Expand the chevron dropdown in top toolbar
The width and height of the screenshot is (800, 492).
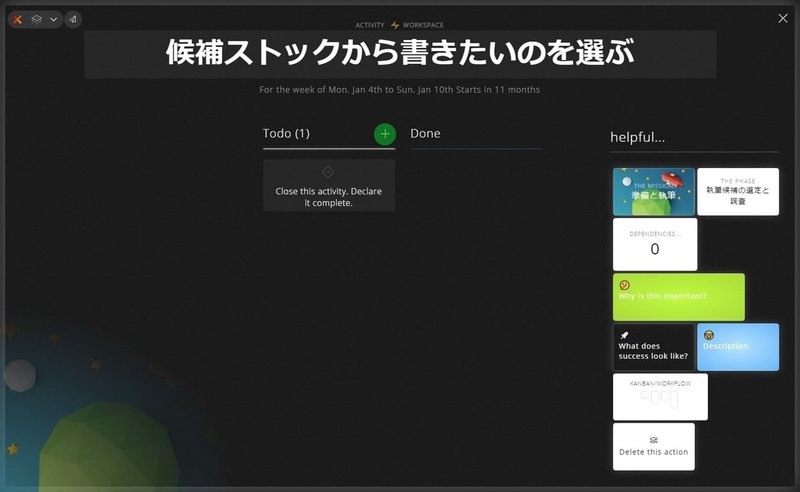pyautogui.click(x=54, y=19)
